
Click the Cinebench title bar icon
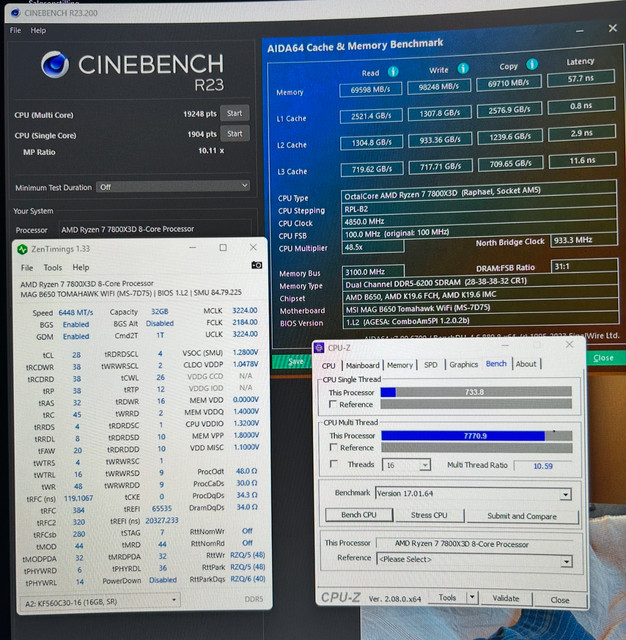[x=16, y=13]
